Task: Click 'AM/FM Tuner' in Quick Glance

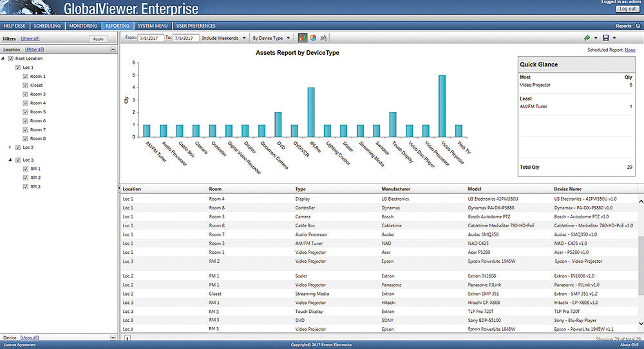Action: pyautogui.click(x=533, y=106)
